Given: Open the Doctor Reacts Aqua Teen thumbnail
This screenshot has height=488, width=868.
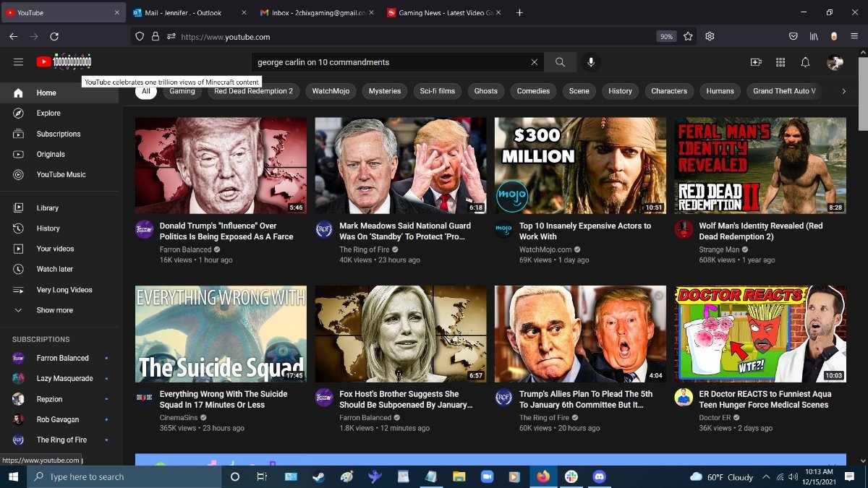Looking at the screenshot, I should click(760, 334).
